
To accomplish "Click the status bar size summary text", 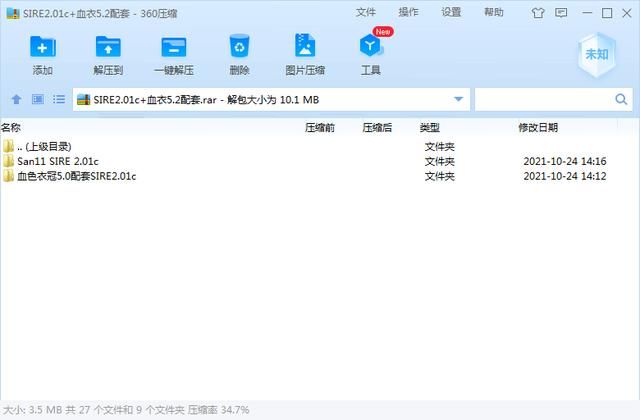I will click(x=126, y=409).
